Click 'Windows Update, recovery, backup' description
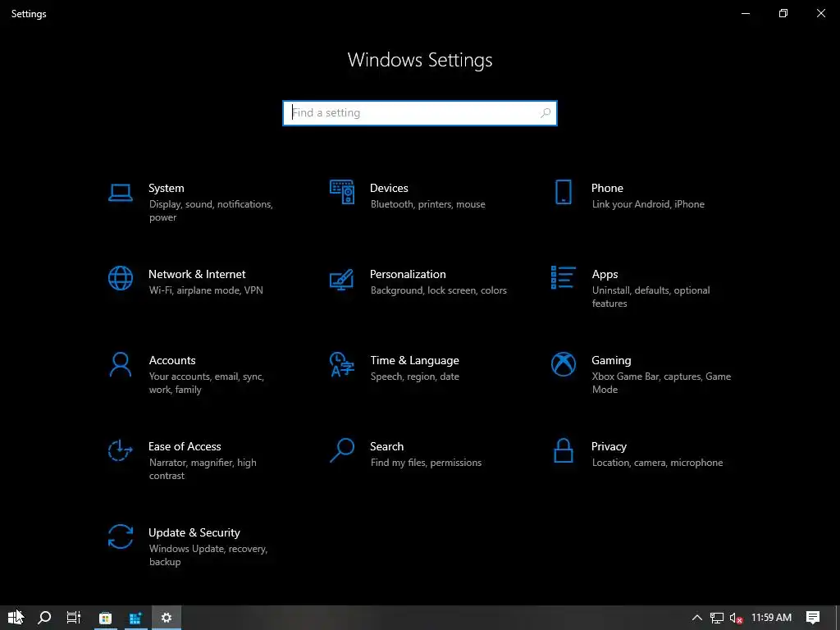840x630 pixels. pyautogui.click(x=208, y=555)
